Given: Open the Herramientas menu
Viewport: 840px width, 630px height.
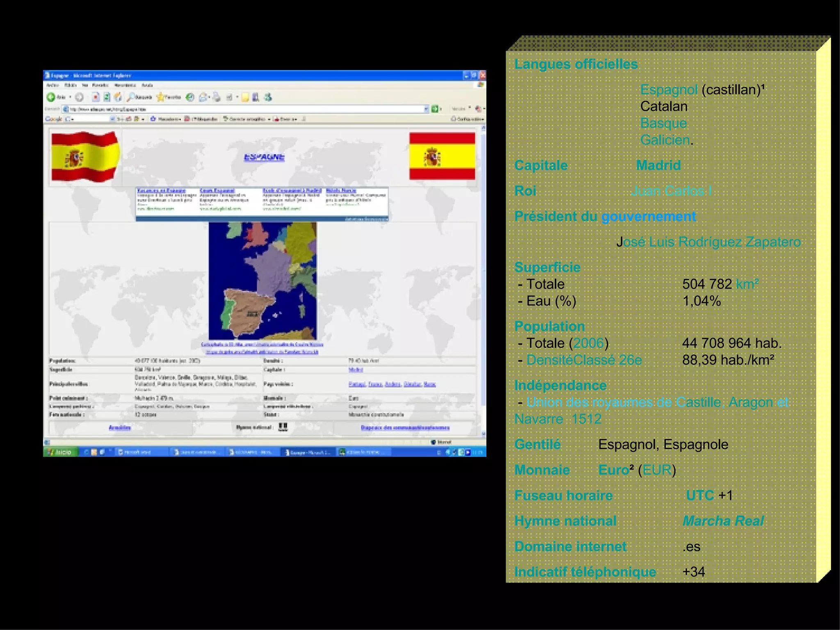Looking at the screenshot, I should (x=125, y=85).
